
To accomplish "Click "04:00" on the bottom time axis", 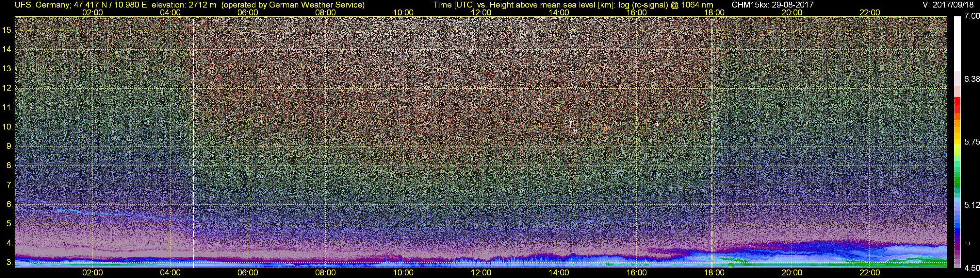I will point(170,273).
